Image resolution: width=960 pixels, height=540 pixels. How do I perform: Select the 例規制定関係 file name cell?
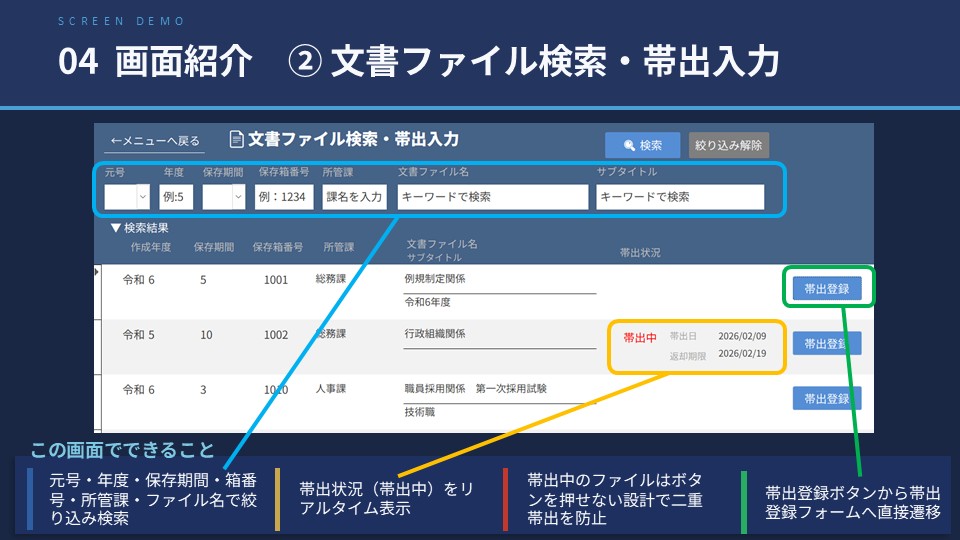pos(435,279)
